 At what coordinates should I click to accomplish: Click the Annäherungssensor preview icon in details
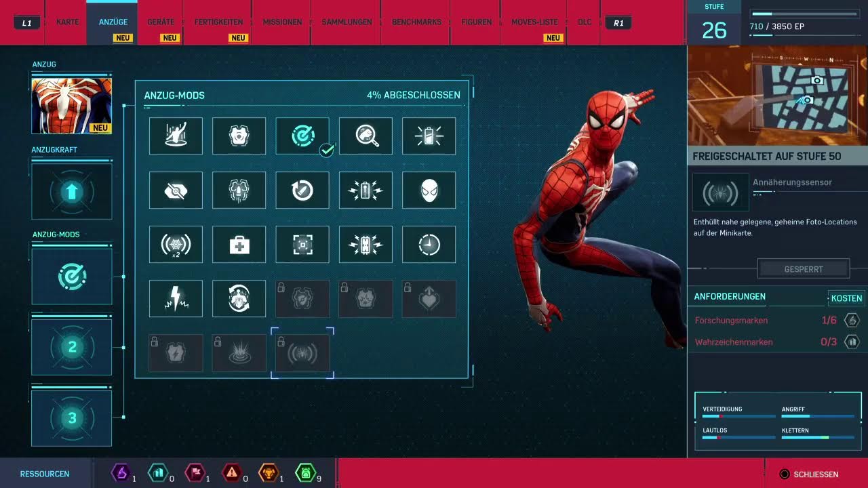pyautogui.click(x=720, y=192)
